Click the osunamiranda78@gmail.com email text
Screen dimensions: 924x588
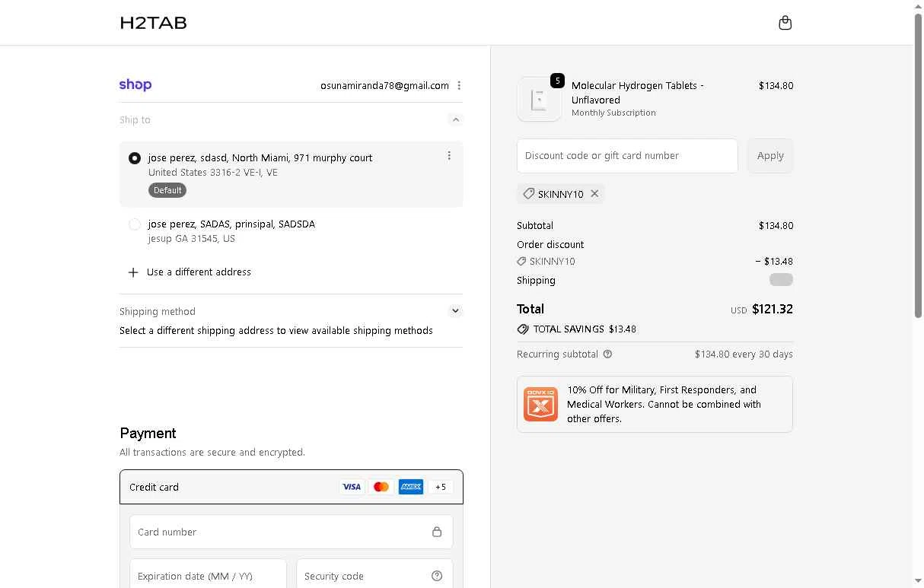[x=384, y=86]
